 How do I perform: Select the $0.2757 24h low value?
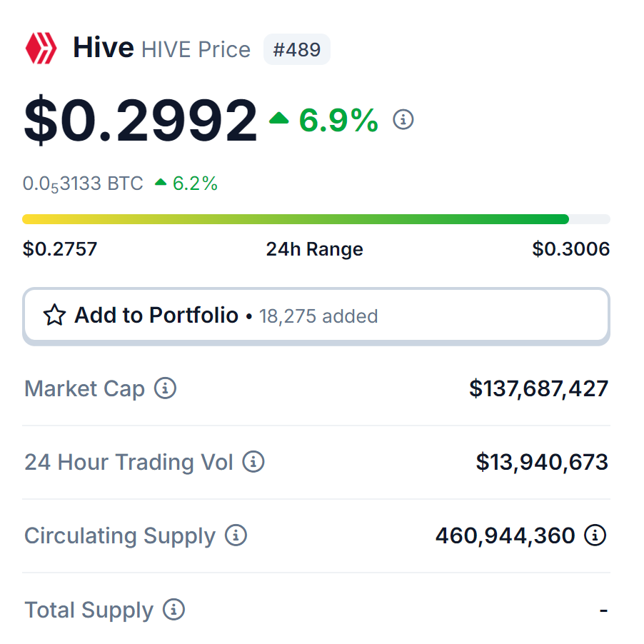(x=60, y=249)
